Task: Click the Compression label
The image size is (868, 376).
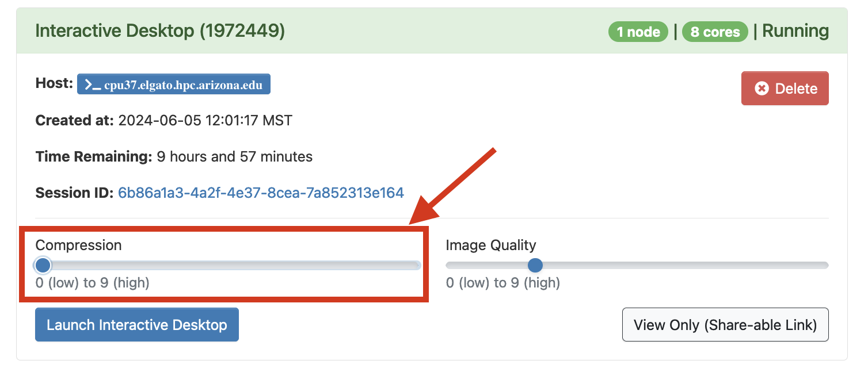Action: click(78, 245)
